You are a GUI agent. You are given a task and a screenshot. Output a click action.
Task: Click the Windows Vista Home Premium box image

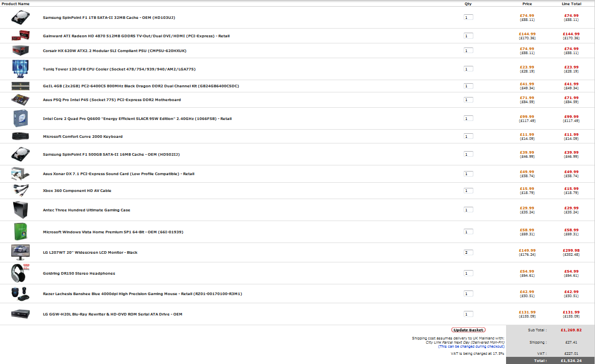(20, 232)
